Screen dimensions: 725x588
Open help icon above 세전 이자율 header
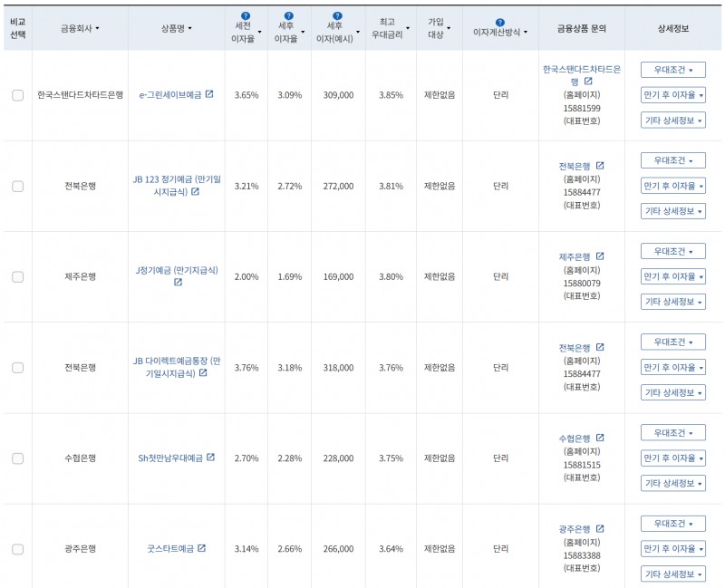246,16
